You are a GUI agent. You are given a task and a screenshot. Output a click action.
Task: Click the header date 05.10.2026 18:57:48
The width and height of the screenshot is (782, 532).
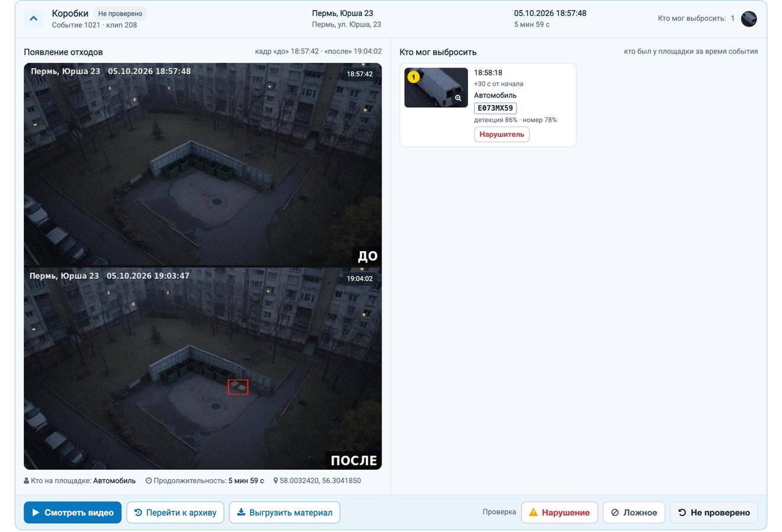click(550, 13)
